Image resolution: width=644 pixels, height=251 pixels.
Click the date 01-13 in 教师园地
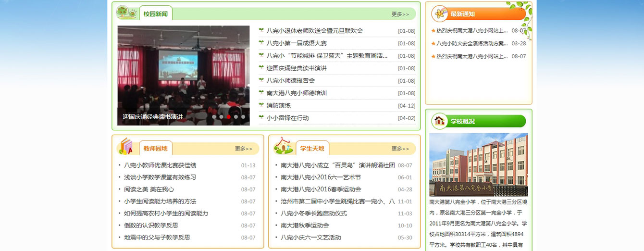tap(248, 165)
